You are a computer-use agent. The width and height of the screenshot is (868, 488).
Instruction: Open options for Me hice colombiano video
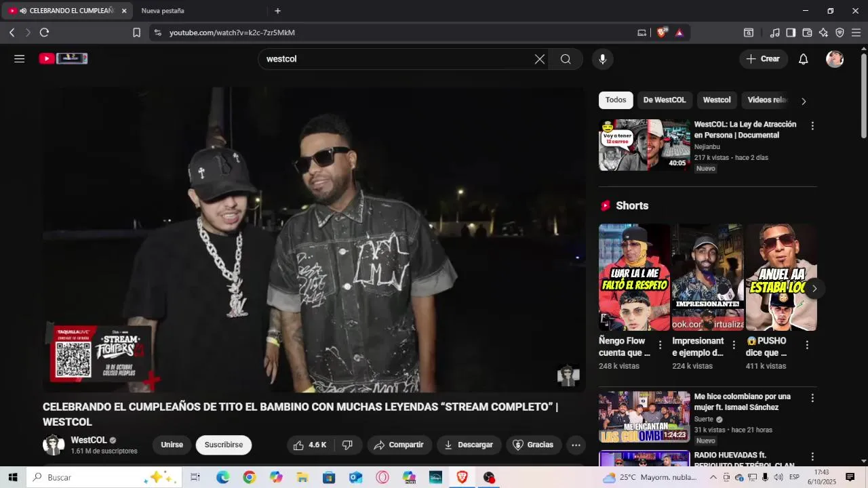[x=812, y=398]
